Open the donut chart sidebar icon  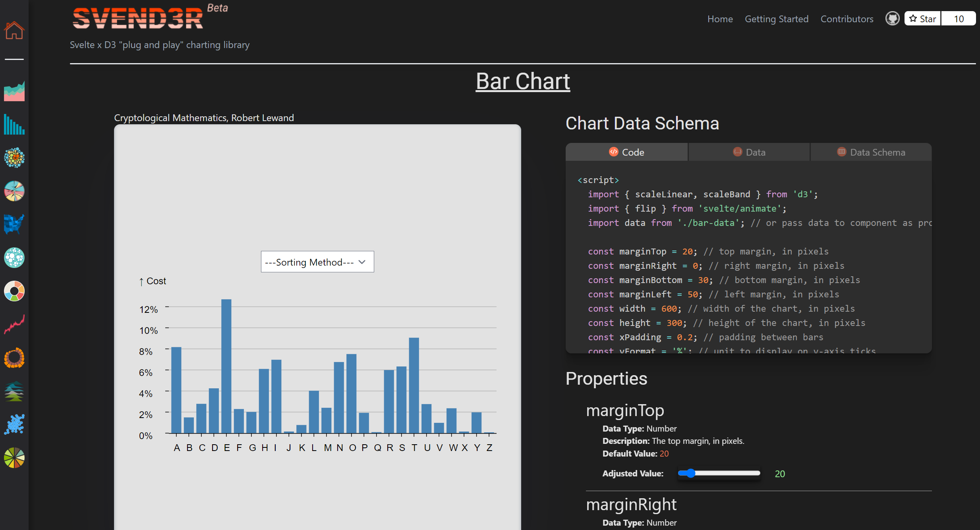[x=14, y=291]
